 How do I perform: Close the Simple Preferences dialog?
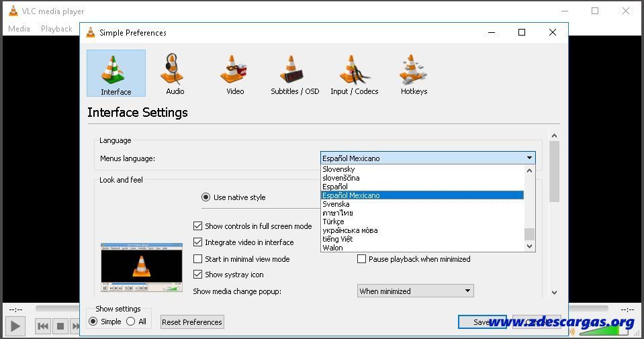(553, 32)
